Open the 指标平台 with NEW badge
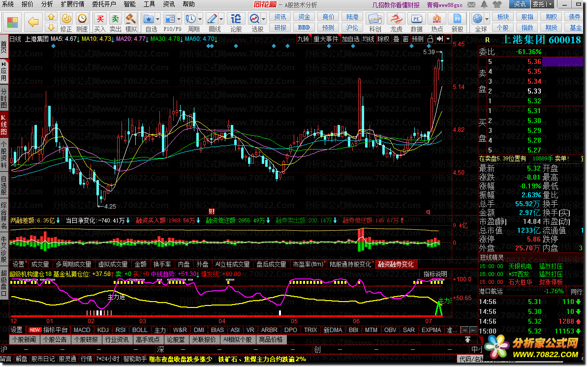 48,330
